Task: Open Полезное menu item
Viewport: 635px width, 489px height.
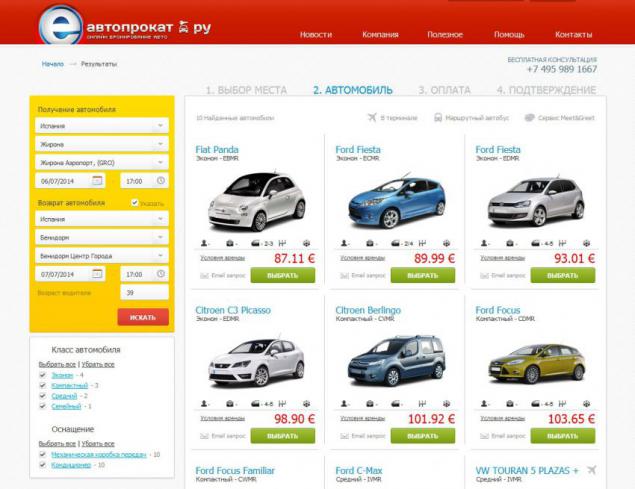Action: coord(445,34)
